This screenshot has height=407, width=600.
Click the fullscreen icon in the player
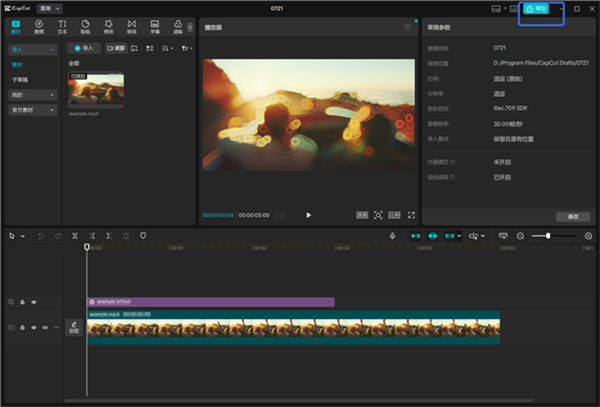(411, 214)
